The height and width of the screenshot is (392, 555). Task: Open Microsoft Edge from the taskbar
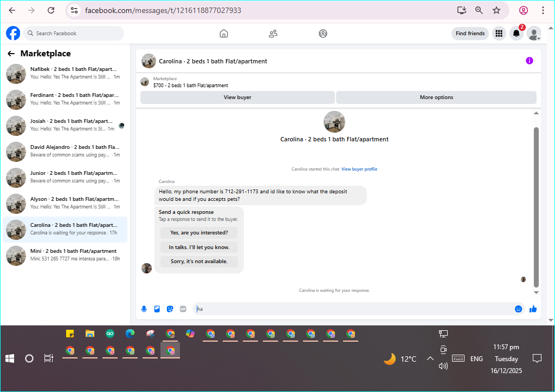130,334
